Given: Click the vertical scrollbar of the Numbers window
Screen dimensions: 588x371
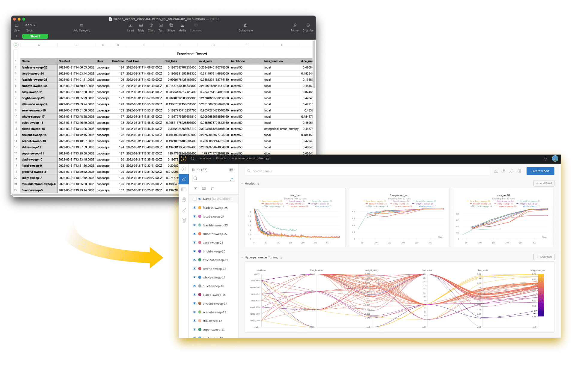Looking at the screenshot, I should 314,64.
